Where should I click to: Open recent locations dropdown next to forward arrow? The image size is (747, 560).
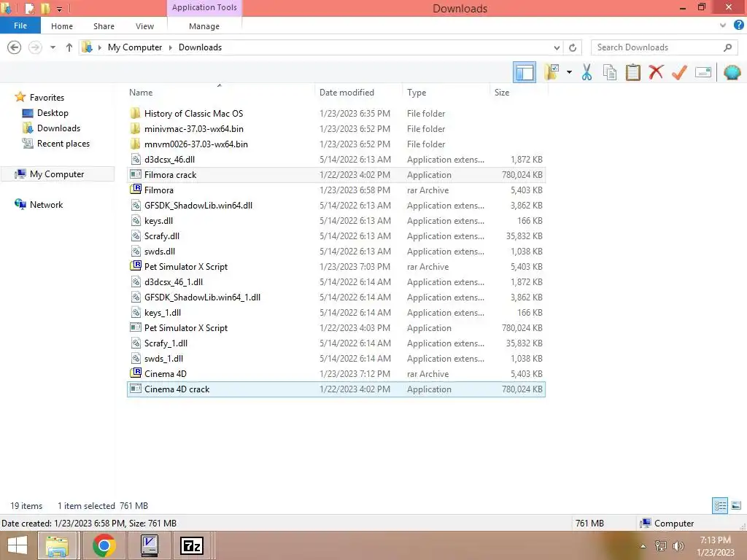click(x=53, y=47)
